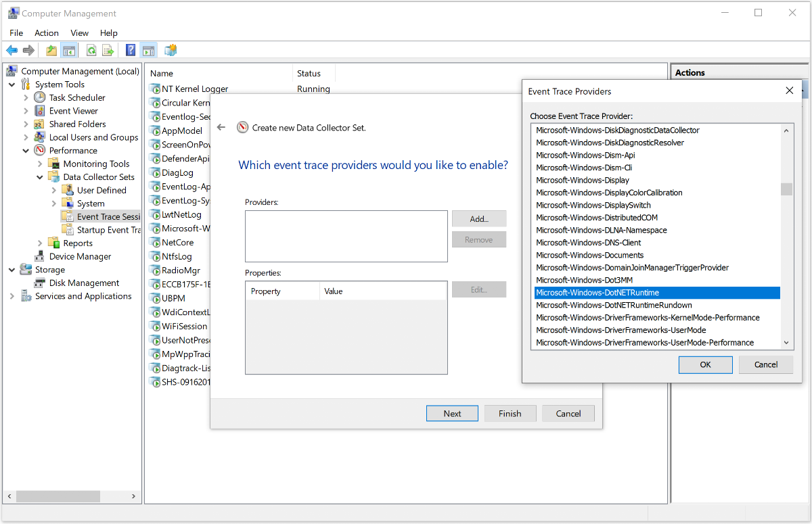Viewport: 812px width, 524px height.
Task: Click the provider list's scroll up arrow
Action: 786,130
